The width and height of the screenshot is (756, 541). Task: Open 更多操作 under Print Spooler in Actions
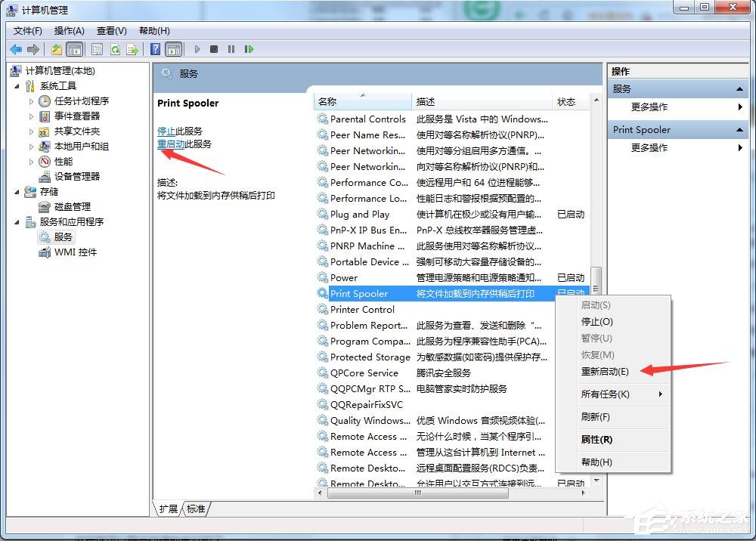(x=649, y=147)
